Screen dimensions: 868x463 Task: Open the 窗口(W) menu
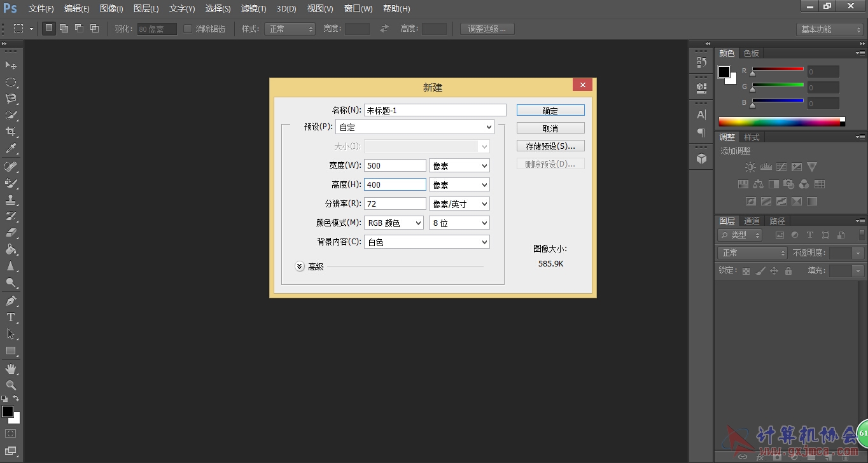(358, 9)
